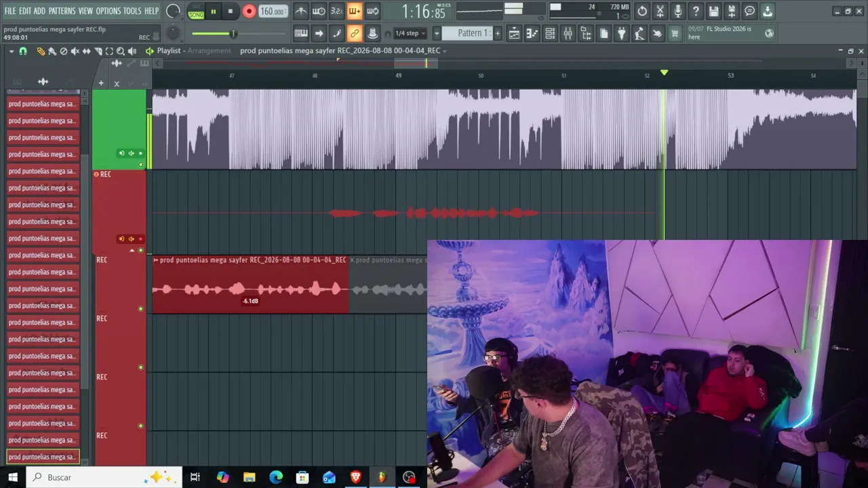Adjust the main pitch knob

(173, 33)
